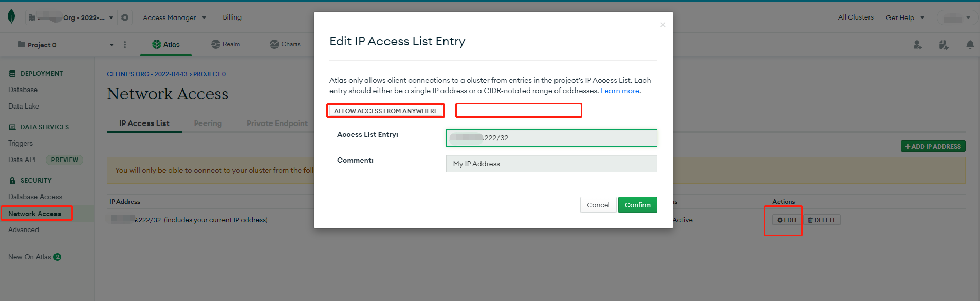This screenshot has width=980, height=301.
Task: Click Add IP Address button
Action: (x=933, y=146)
